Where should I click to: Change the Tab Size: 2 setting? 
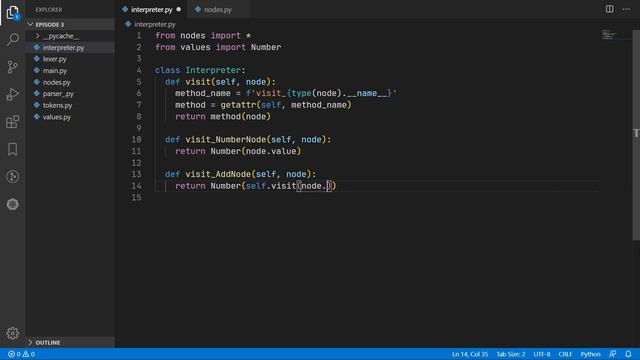(511, 354)
